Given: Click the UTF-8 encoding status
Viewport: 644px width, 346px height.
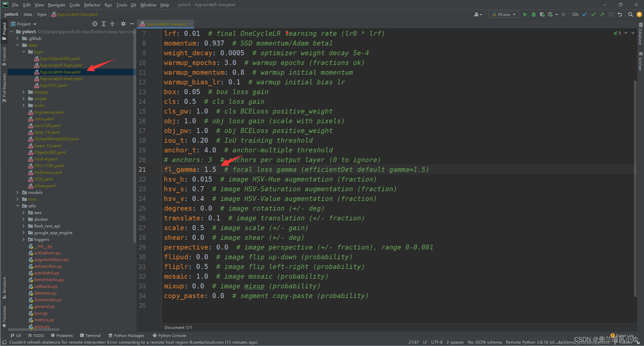Looking at the screenshot, I should click(x=436, y=342).
